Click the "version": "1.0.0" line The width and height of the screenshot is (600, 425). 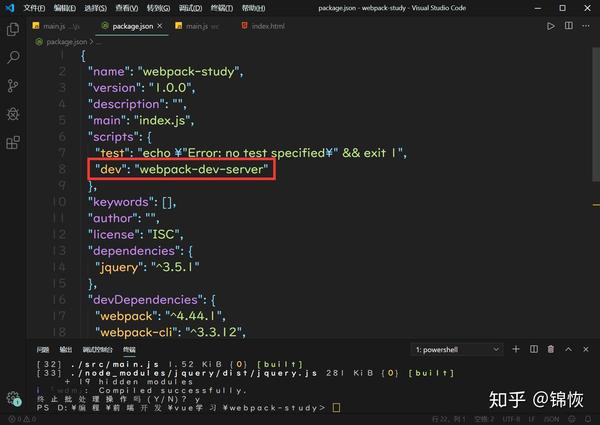(x=141, y=88)
